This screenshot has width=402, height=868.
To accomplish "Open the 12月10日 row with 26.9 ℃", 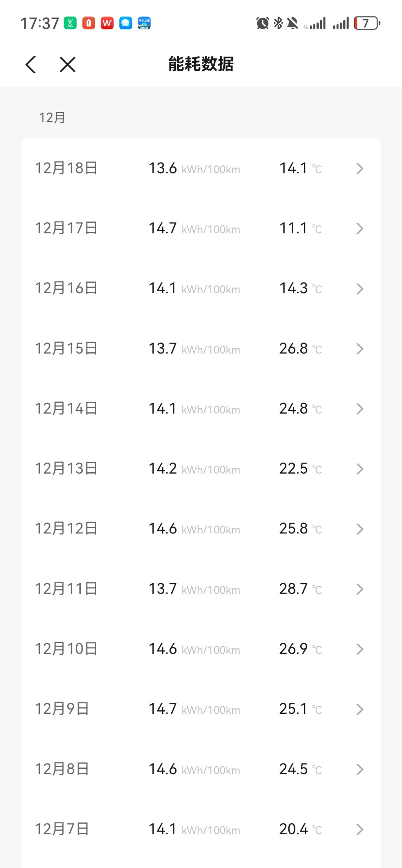I will click(x=201, y=649).
